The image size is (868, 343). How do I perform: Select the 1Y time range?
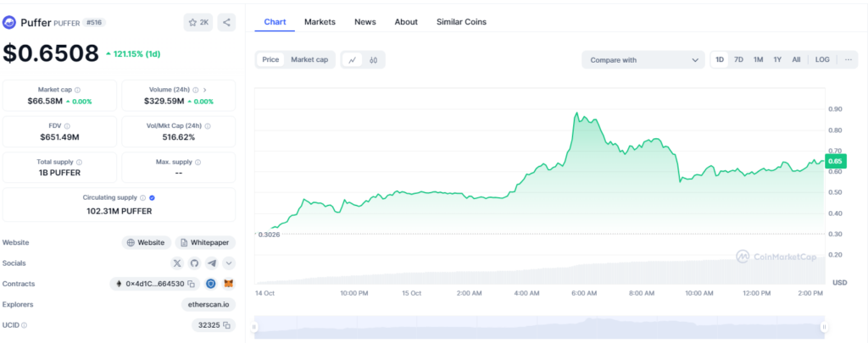point(777,60)
